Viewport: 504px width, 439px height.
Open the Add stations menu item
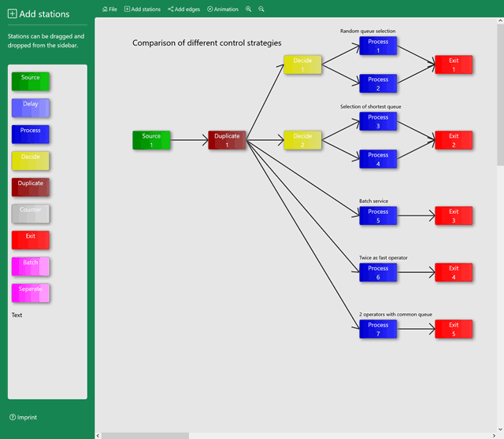[143, 9]
